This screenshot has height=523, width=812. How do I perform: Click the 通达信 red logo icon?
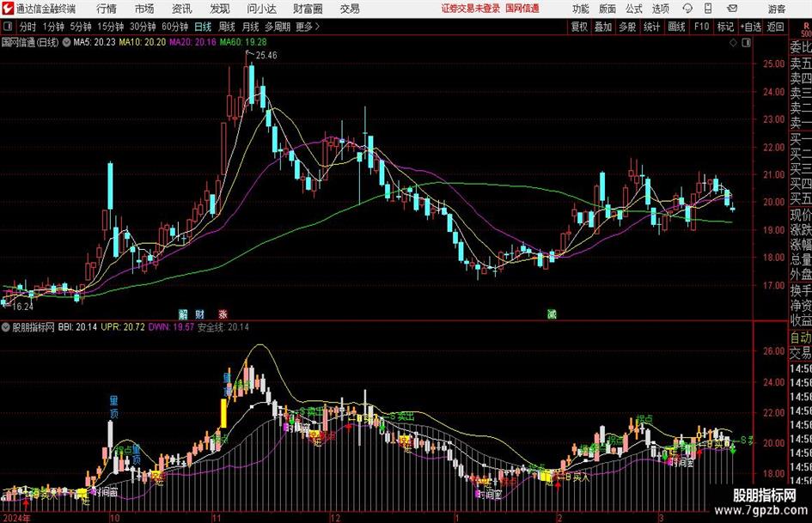click(x=8, y=9)
